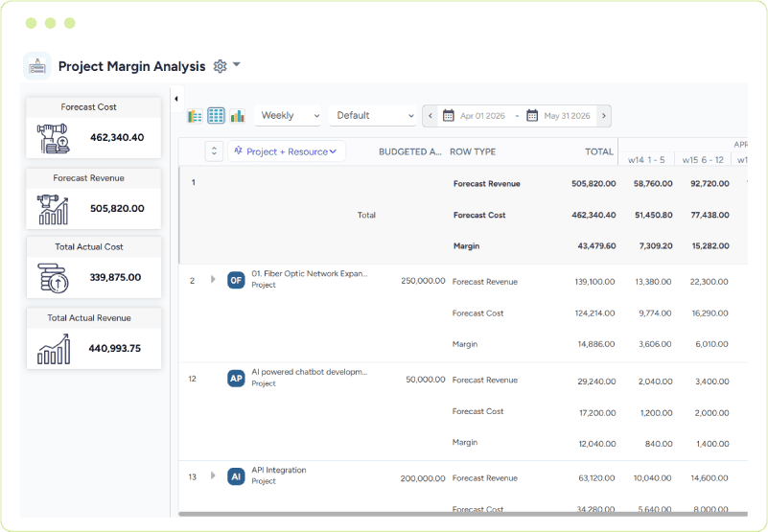Collapse the left summary panel arrow

point(175,99)
